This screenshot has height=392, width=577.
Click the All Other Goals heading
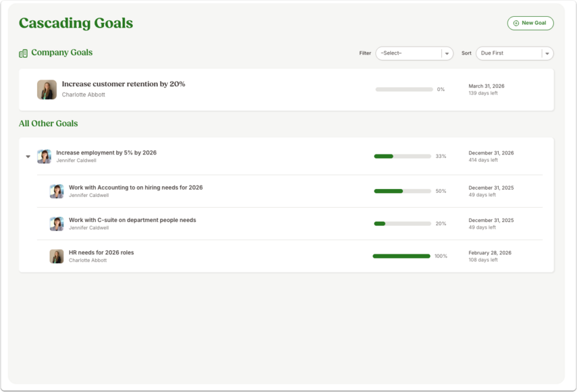pos(48,123)
